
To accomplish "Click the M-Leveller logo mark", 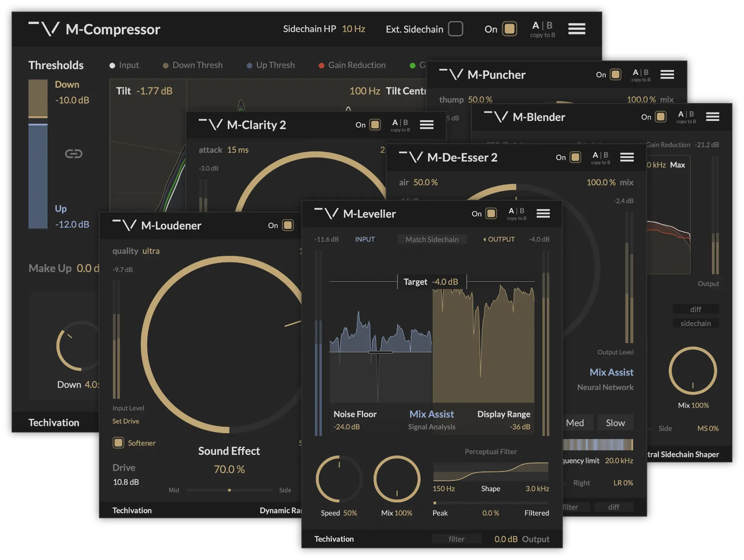I will click(326, 213).
